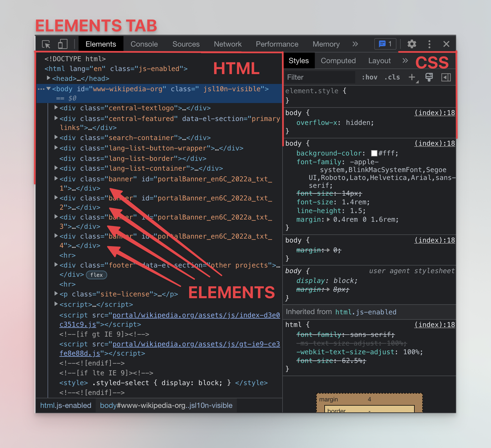Screen dimensions: 491x448
Task: Open the (index):18 stylesheet link
Action: tap(434, 113)
